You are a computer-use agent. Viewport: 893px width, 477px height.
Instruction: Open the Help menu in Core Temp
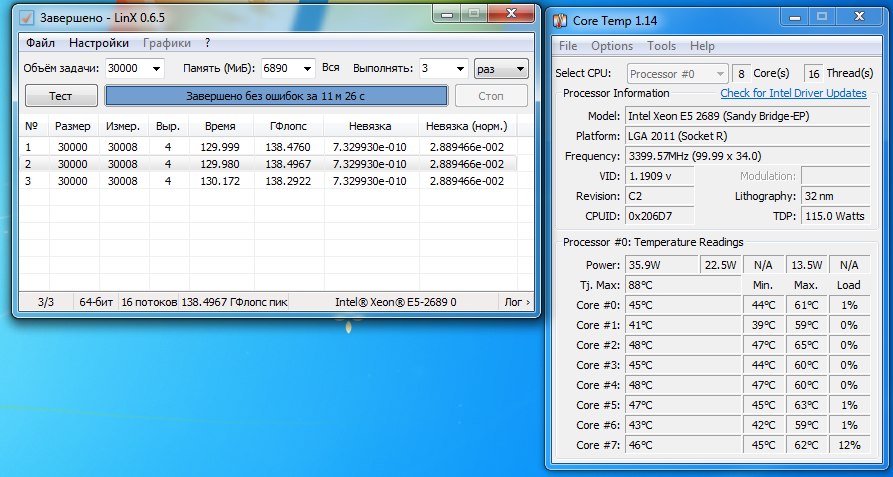702,46
